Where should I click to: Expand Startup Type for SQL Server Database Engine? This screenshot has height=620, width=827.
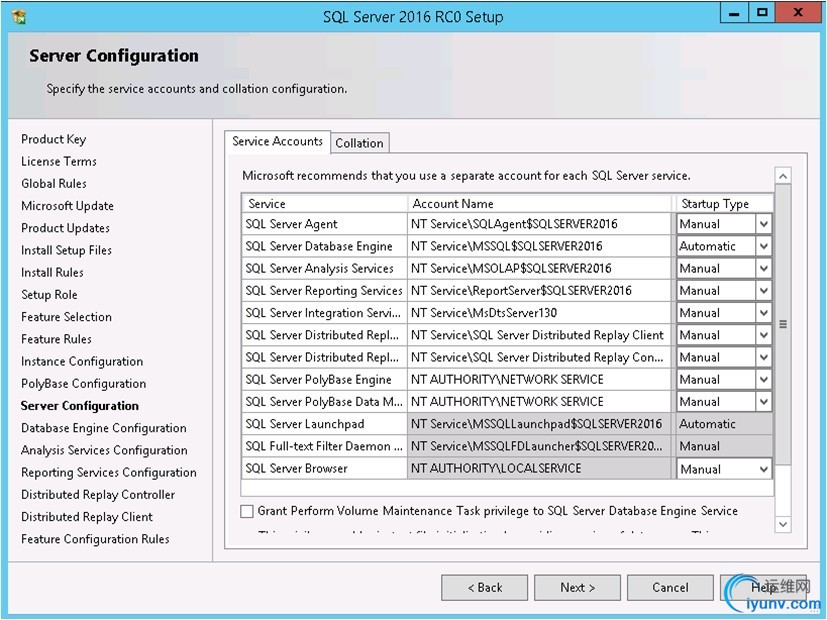pyautogui.click(x=763, y=246)
